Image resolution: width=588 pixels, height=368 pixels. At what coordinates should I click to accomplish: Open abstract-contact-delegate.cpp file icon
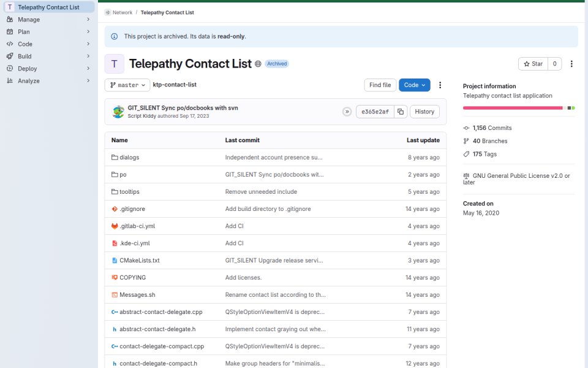point(115,312)
